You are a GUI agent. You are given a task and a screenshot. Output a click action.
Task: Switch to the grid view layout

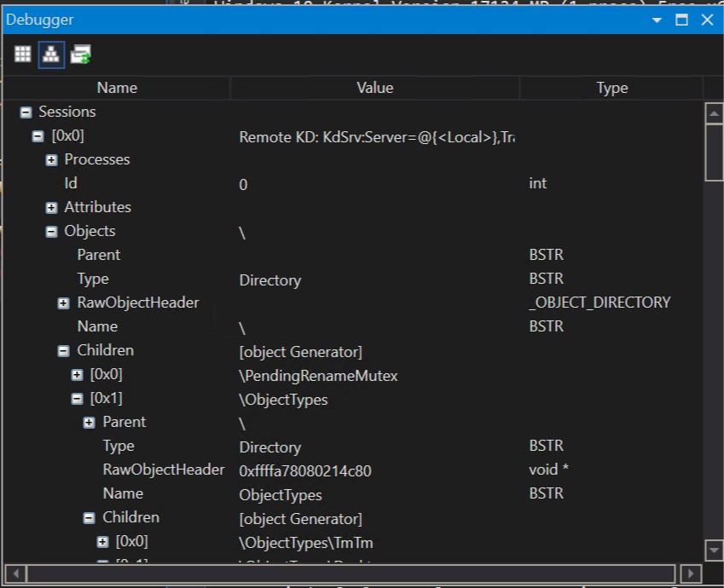coord(21,54)
